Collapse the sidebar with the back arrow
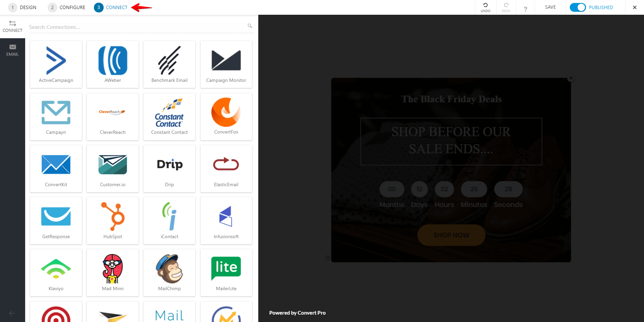644x322 pixels. tap(12, 313)
